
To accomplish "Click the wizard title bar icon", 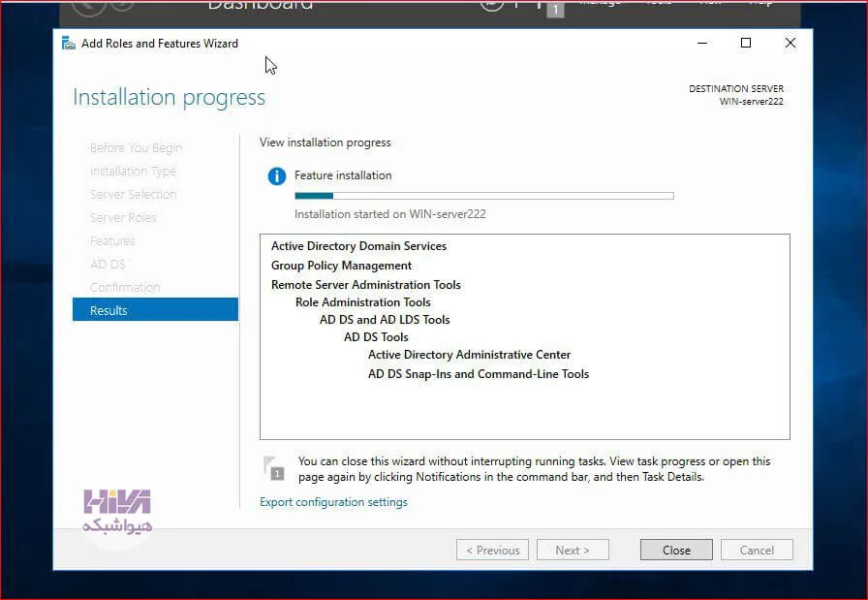I will [x=69, y=44].
